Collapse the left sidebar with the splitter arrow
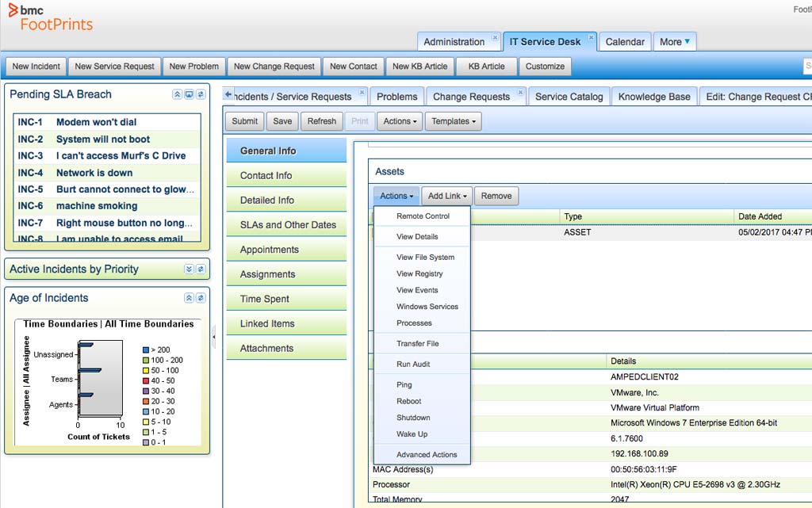This screenshot has width=812, height=508. [213, 337]
